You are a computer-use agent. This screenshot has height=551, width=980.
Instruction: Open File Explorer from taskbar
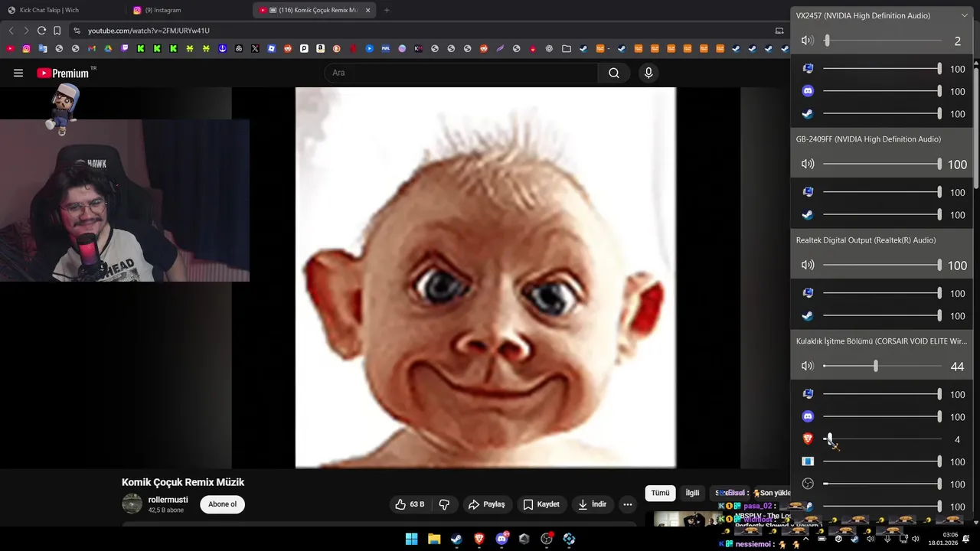point(434,539)
